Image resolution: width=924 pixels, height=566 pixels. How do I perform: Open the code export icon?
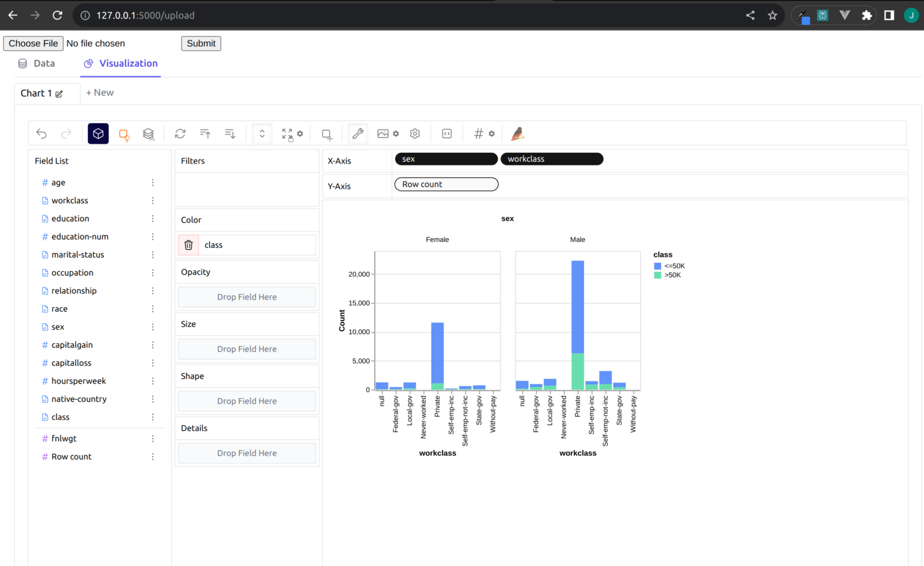tap(447, 134)
